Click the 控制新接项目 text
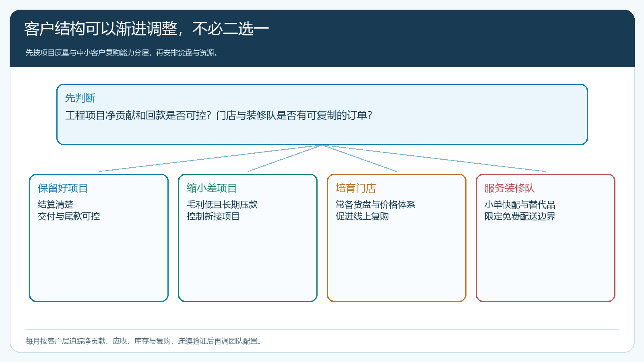The width and height of the screenshot is (644, 362). click(x=213, y=216)
